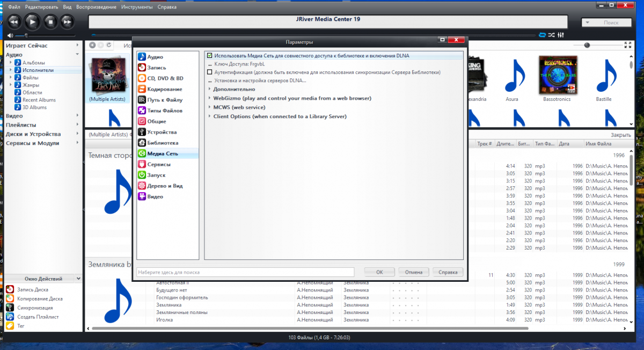644x350 pixels.
Task: Expand Альбомы in the audio tree
Action: (10, 63)
